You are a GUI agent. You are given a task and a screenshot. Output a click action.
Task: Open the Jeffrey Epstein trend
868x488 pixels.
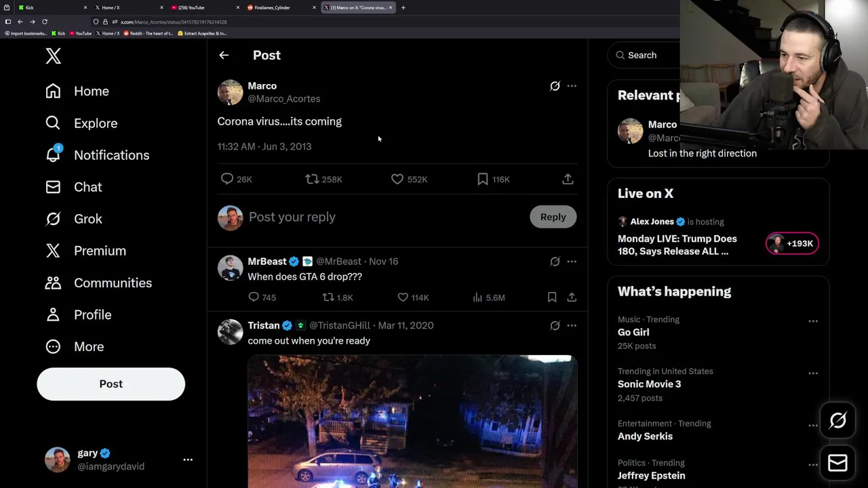click(x=651, y=475)
